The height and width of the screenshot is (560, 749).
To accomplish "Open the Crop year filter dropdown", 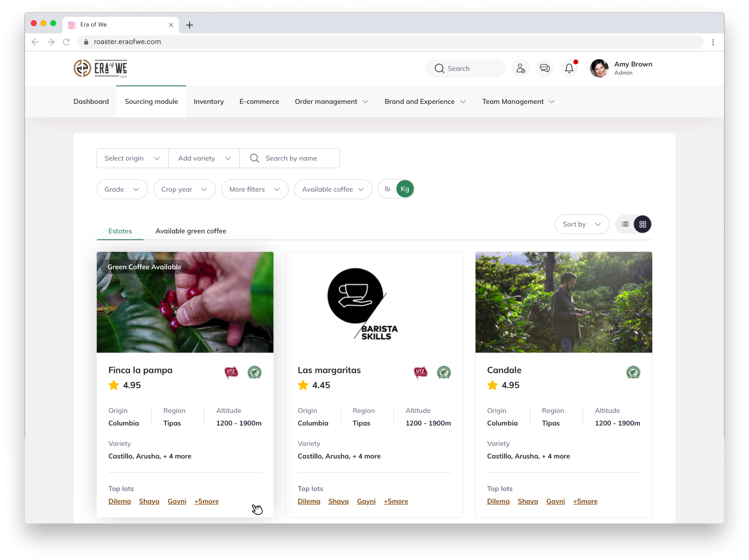I will pos(184,189).
